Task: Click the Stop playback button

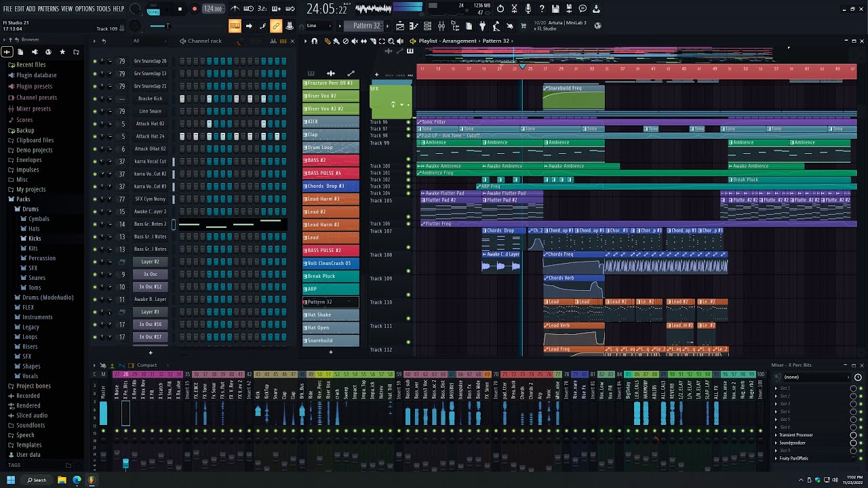Action: point(180,9)
